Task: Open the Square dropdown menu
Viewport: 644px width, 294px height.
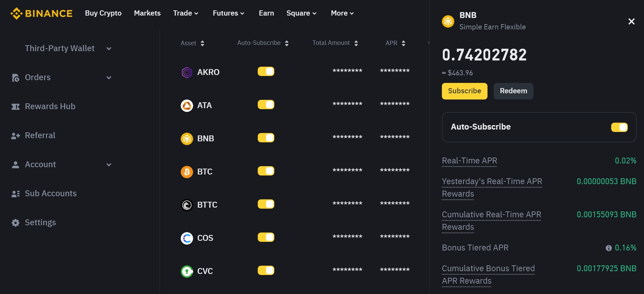Action: click(x=301, y=13)
